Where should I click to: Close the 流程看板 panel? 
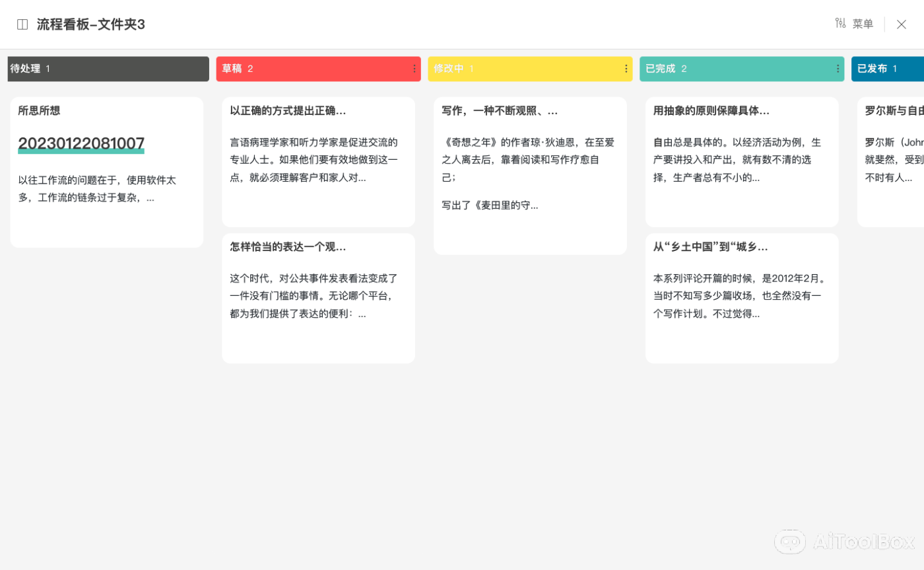901,24
